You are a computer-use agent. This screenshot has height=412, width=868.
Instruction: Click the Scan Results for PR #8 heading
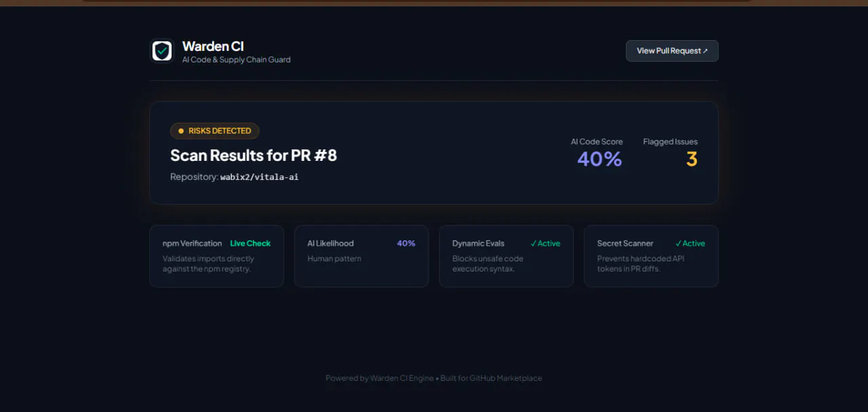(254, 155)
